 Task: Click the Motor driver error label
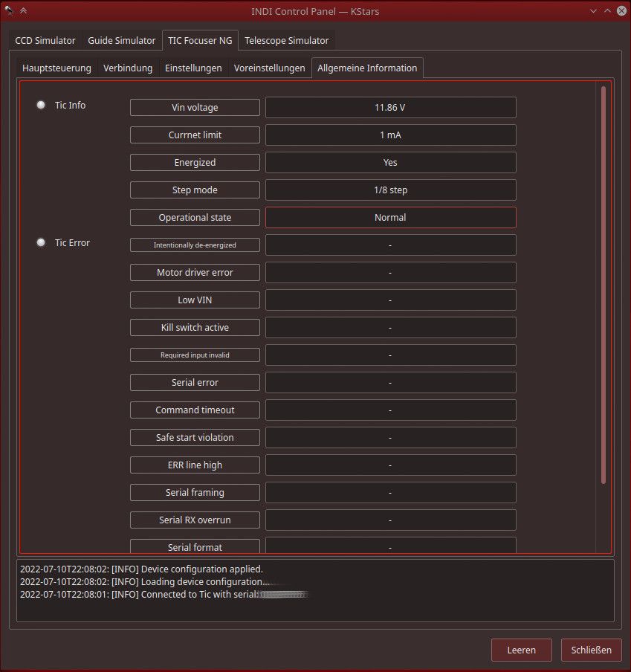tap(195, 273)
